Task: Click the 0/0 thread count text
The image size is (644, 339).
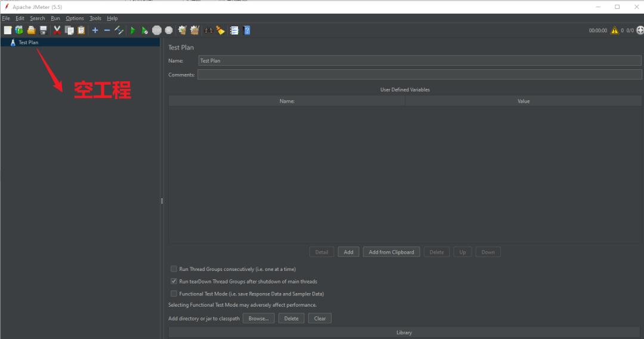Action: pyautogui.click(x=630, y=30)
